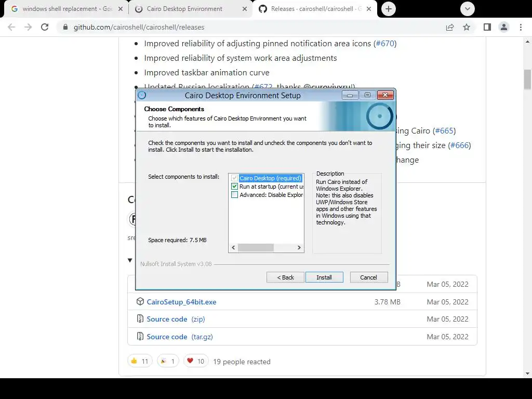Switch to windows shell replacement Google tab

[66, 9]
